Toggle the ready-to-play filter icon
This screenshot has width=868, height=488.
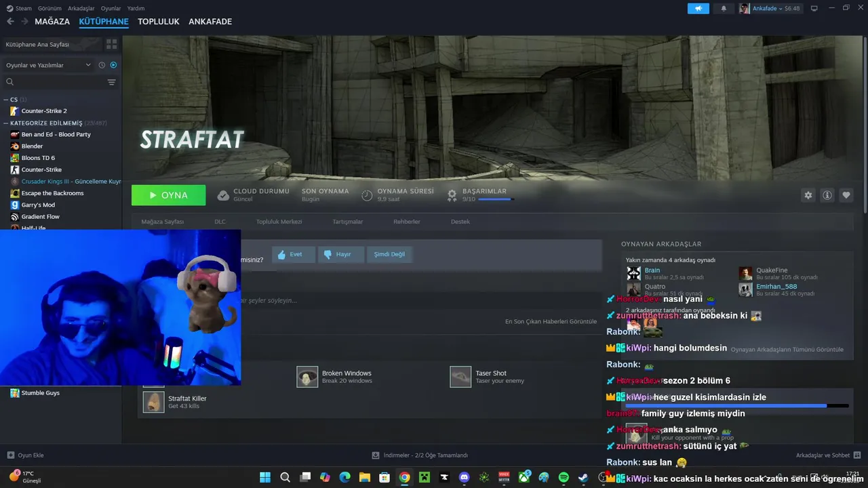point(113,65)
